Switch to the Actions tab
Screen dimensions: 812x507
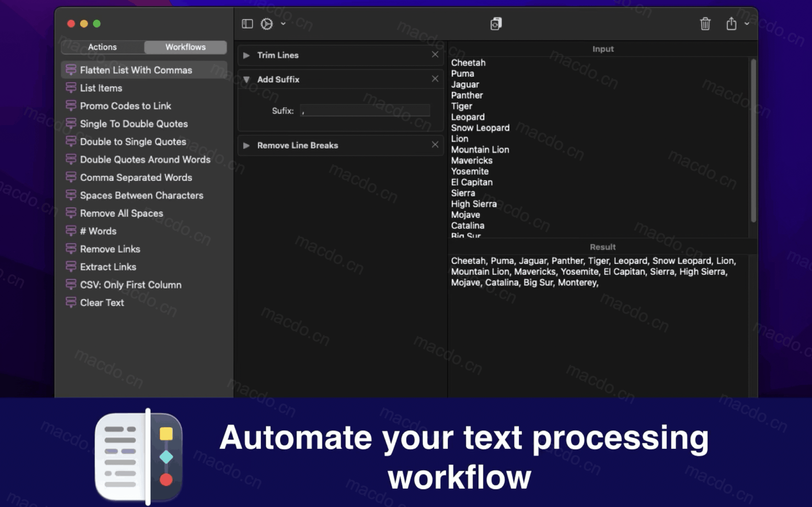(102, 47)
